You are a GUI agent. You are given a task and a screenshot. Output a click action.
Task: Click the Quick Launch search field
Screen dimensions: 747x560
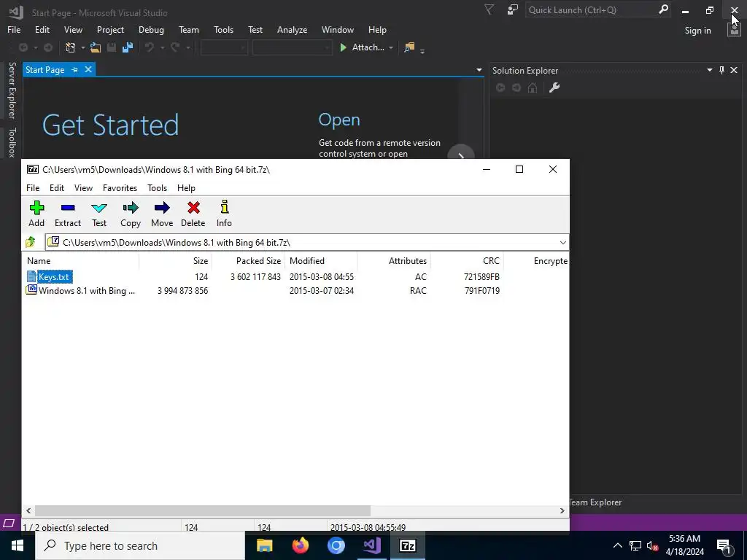[592, 9]
